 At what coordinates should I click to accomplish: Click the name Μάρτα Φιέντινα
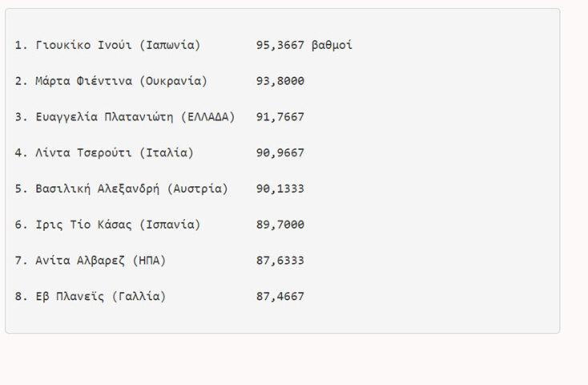(84, 81)
